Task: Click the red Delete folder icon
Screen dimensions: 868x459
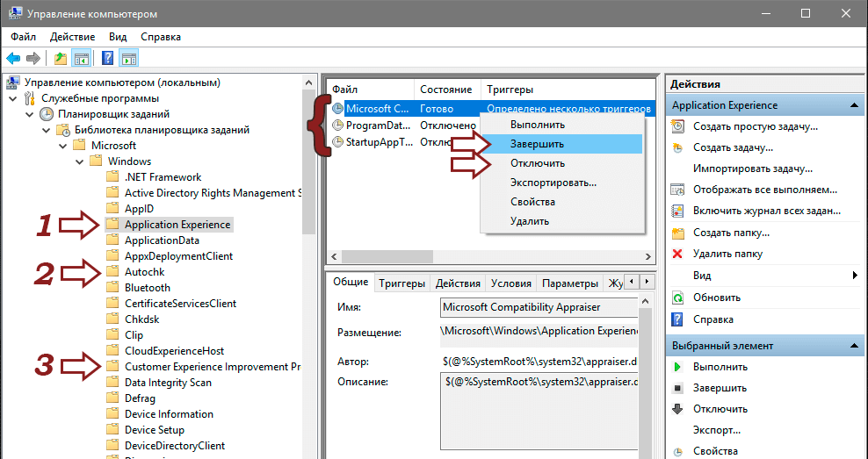Action: (677, 255)
